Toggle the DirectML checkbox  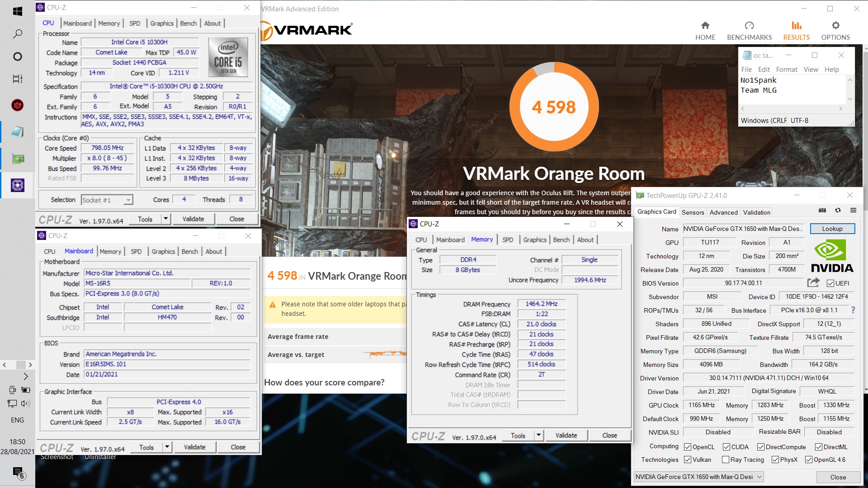(x=818, y=447)
